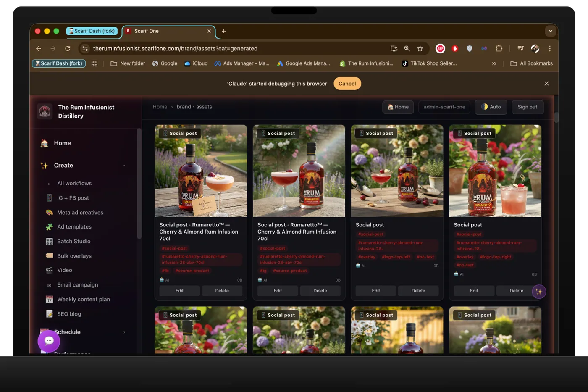The image size is (588, 392).
Task: Open a new browser tab with plus
Action: pyautogui.click(x=224, y=31)
